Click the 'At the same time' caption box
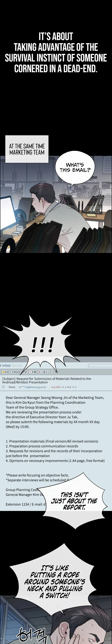The width and height of the screenshot is (112, 644). (x=27, y=149)
